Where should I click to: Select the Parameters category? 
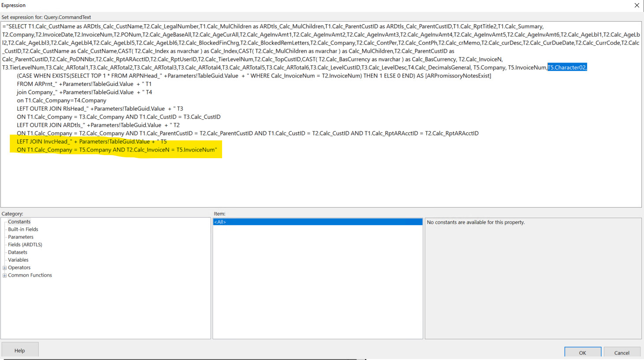click(x=21, y=237)
